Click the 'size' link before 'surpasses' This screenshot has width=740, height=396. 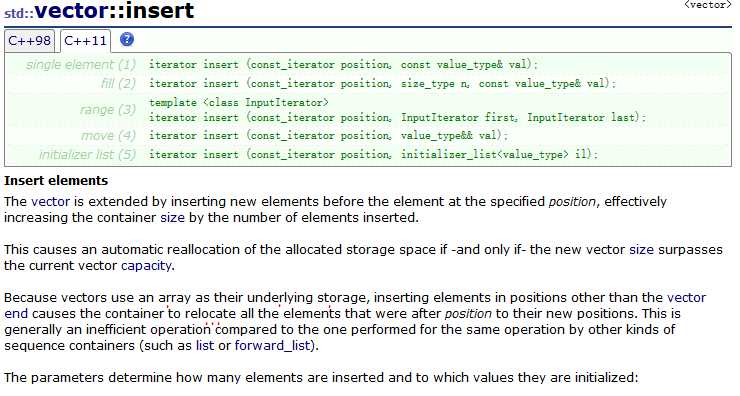tap(641, 250)
